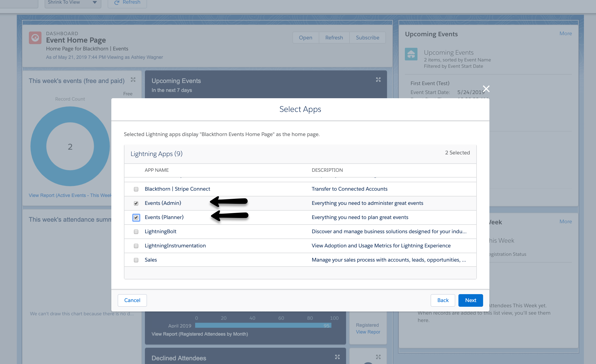Click the donut chart showing 2
The width and height of the screenshot is (596, 364).
pos(70,146)
